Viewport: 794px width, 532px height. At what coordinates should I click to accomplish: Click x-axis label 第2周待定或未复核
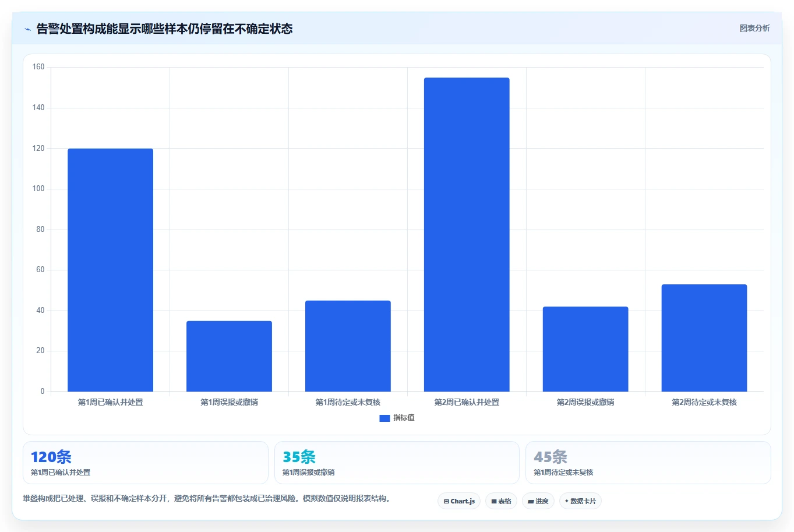pyautogui.click(x=704, y=402)
